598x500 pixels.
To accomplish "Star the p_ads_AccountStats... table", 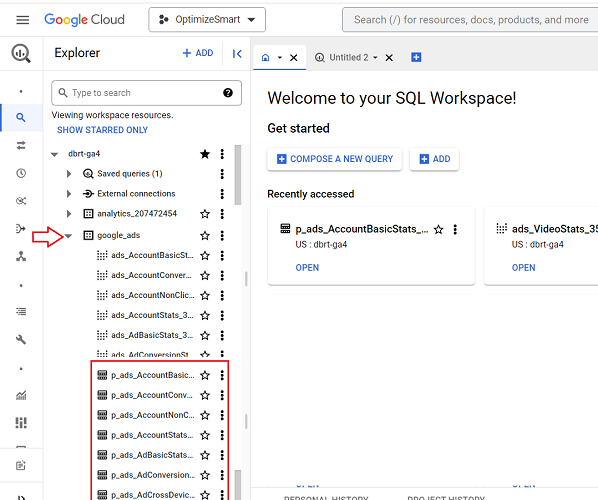I will (205, 435).
